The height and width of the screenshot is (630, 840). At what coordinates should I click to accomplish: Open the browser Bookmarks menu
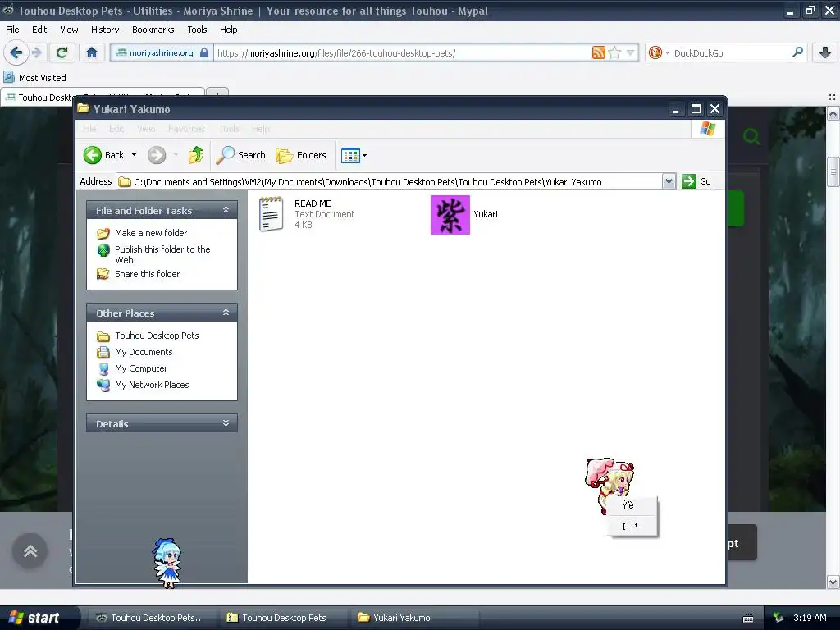tap(153, 30)
